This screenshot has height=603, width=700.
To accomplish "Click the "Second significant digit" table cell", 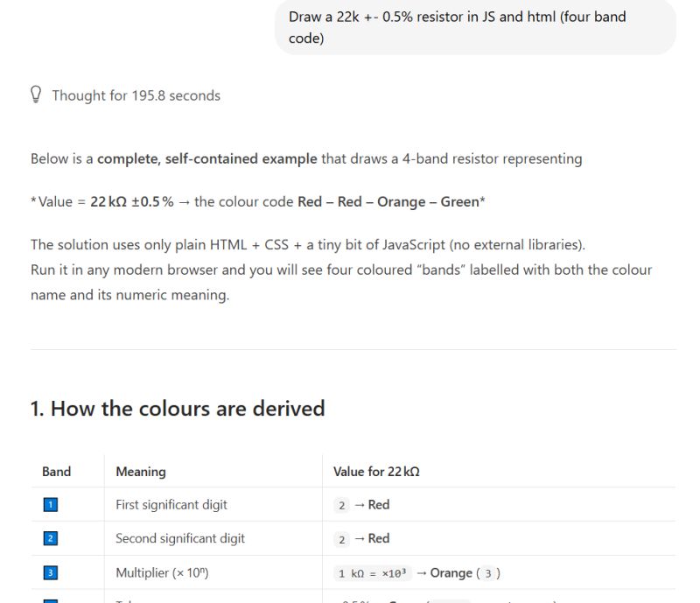I will [x=180, y=539].
